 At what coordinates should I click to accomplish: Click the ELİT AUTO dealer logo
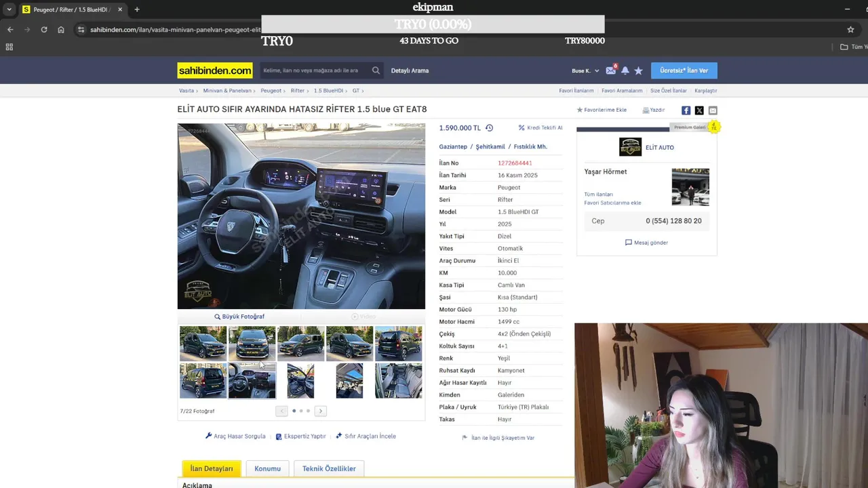coord(630,147)
